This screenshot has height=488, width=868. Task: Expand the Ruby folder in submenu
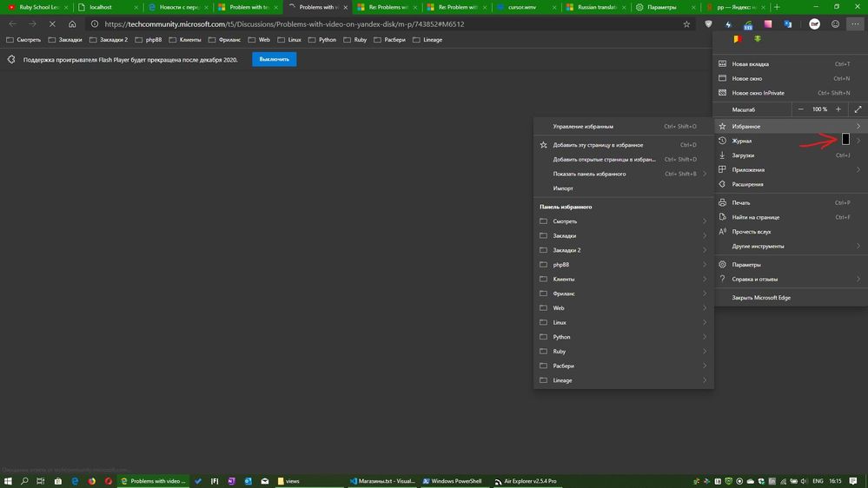coord(623,352)
